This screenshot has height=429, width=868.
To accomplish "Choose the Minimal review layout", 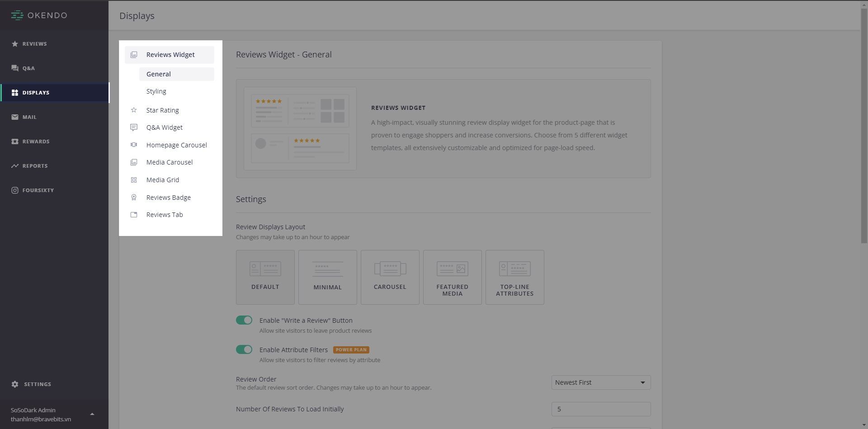I will tap(328, 277).
